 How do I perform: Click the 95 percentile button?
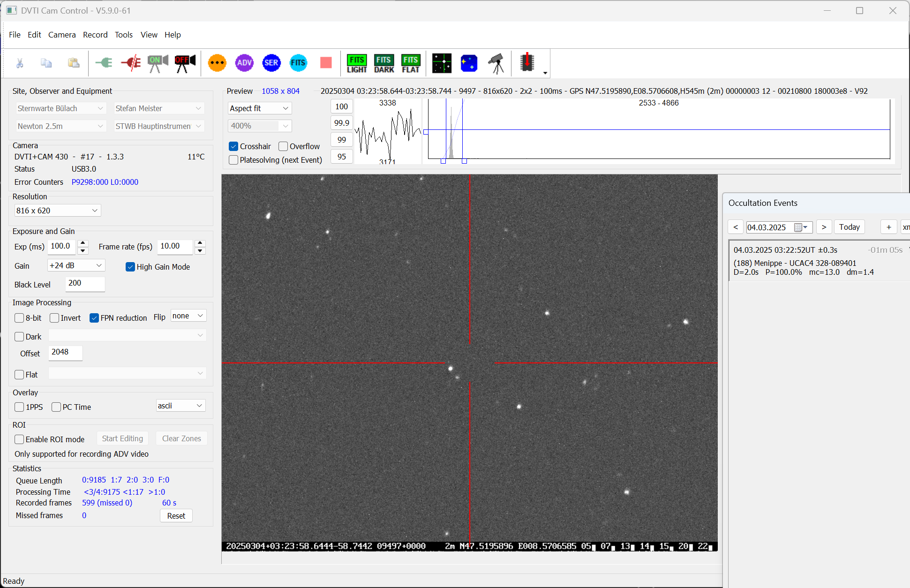coord(342,157)
